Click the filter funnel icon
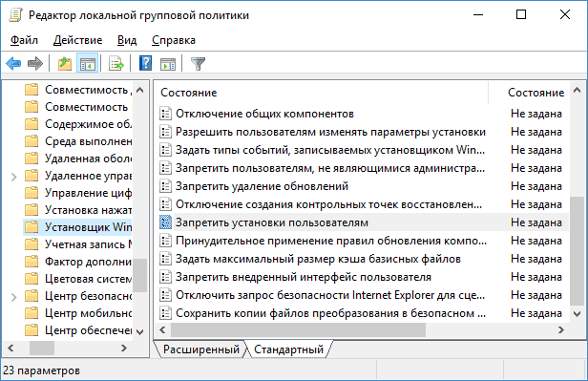The width and height of the screenshot is (588, 381). click(x=198, y=64)
